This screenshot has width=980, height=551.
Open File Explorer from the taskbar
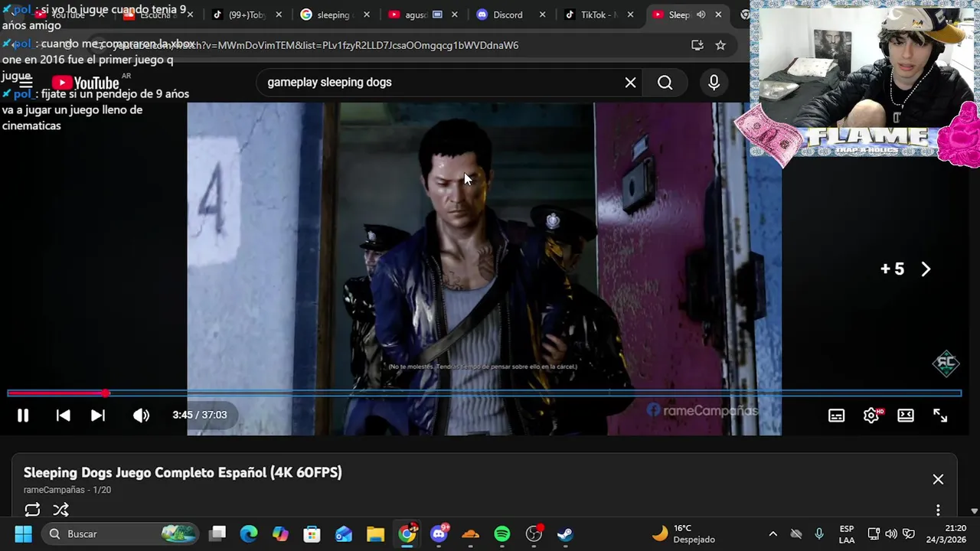[x=375, y=533]
